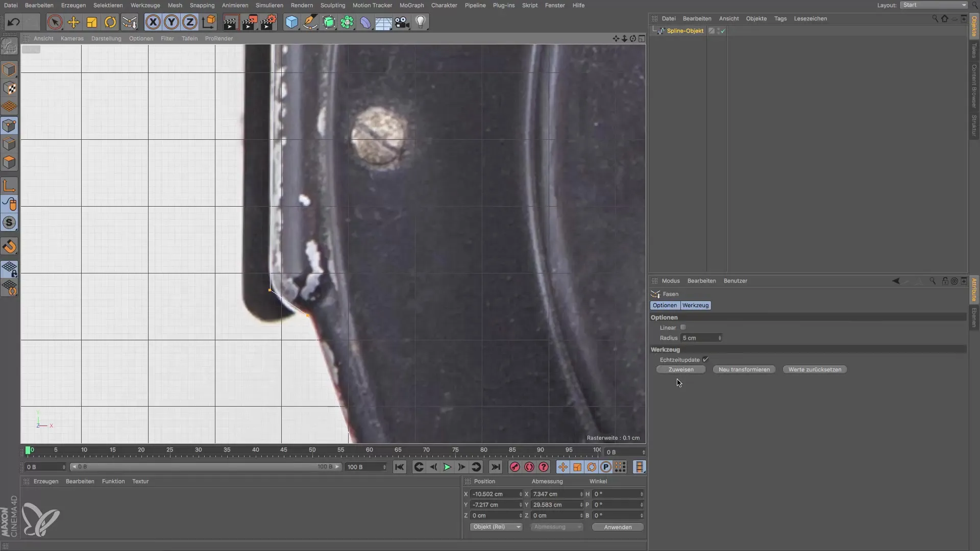Open the Abmessung dropdown
Image resolution: width=980 pixels, height=551 pixels.
pos(556,527)
